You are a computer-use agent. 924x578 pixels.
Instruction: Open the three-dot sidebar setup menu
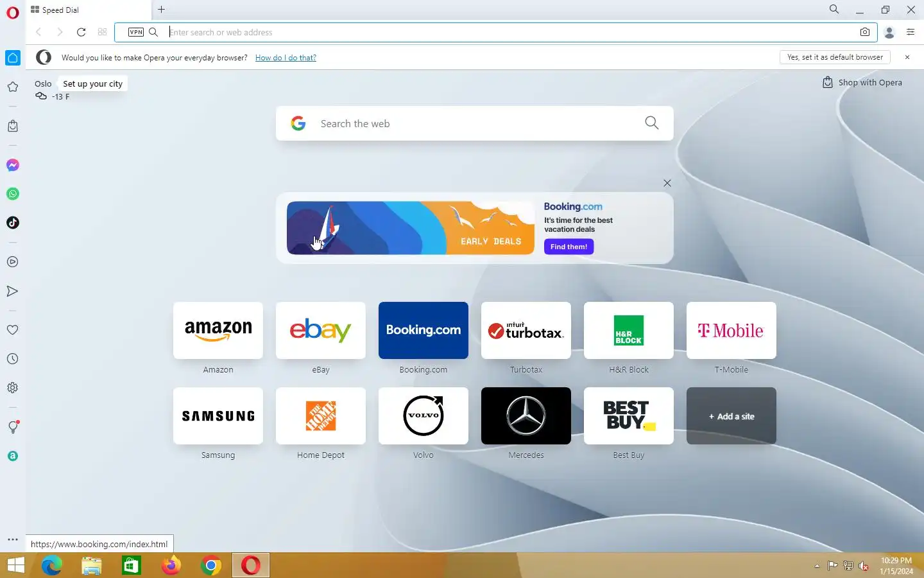(13, 539)
